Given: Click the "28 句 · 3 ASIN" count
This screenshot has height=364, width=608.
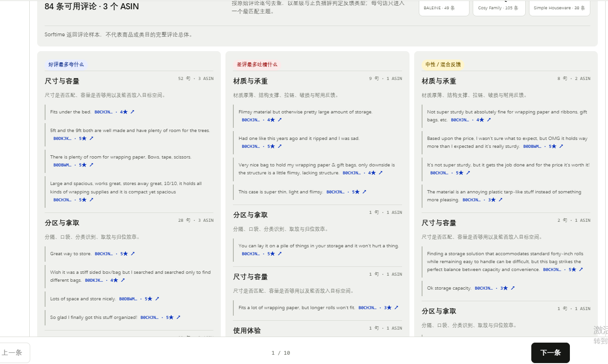Looking at the screenshot, I should point(196,220).
